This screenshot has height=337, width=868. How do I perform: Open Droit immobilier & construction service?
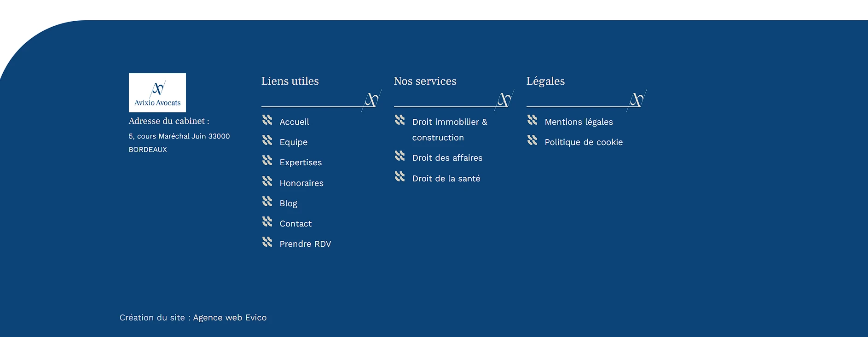click(x=449, y=122)
